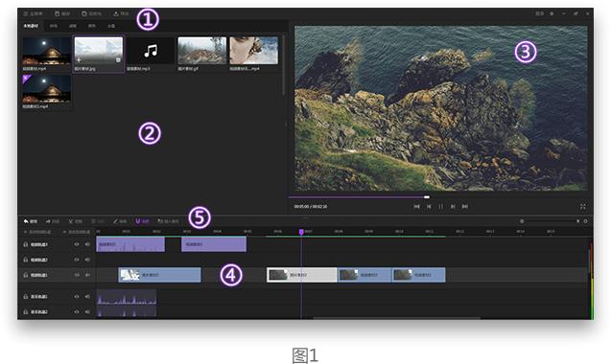Toggle the purple magnet Snap tool
The image size is (611, 364).
142,221
